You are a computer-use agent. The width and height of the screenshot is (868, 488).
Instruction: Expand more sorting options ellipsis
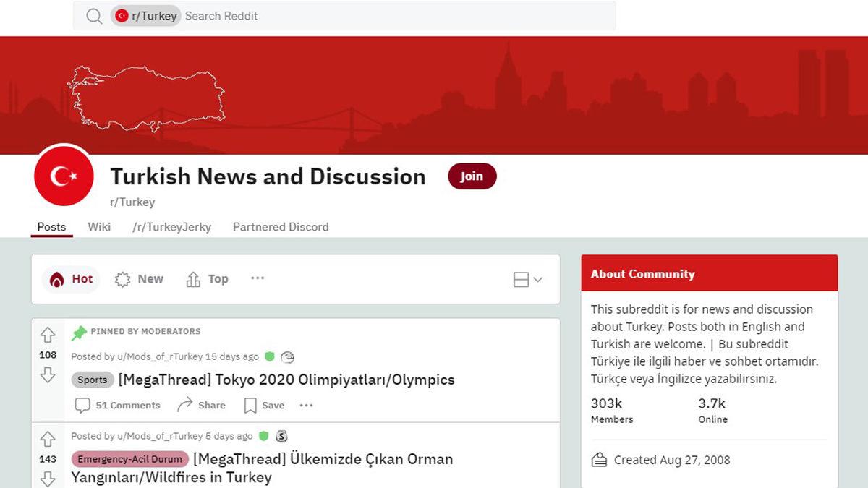click(x=258, y=278)
